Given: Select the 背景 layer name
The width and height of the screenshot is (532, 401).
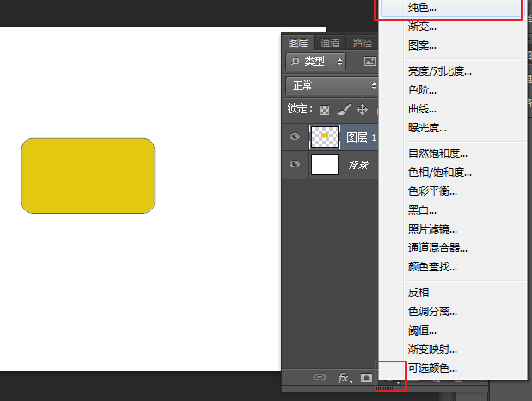Looking at the screenshot, I should pyautogui.click(x=358, y=165).
